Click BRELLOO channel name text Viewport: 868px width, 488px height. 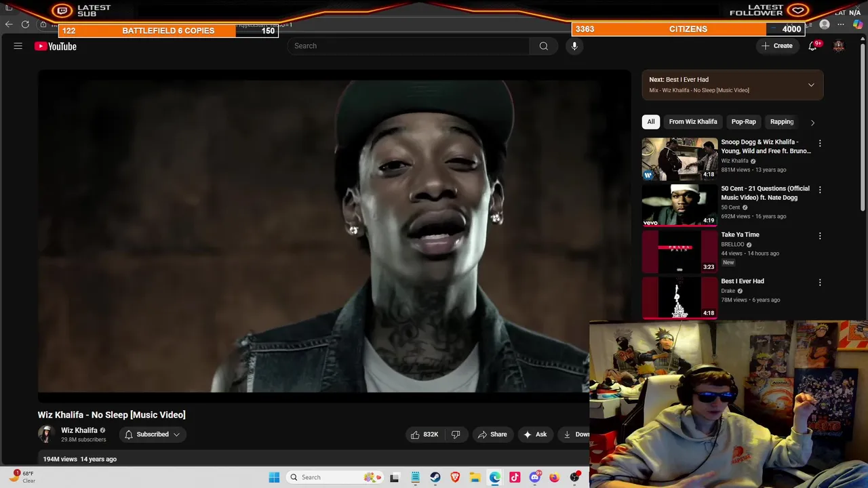(732, 245)
